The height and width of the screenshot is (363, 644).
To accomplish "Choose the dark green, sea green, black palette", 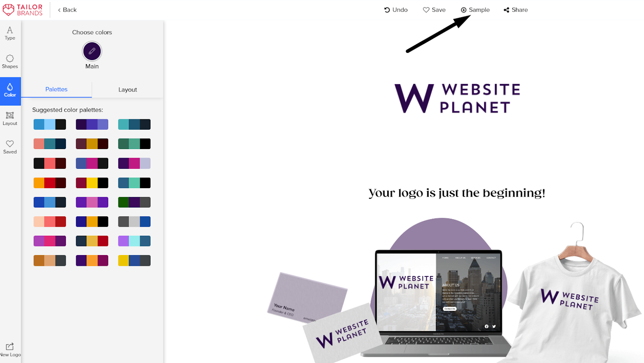I will click(134, 144).
